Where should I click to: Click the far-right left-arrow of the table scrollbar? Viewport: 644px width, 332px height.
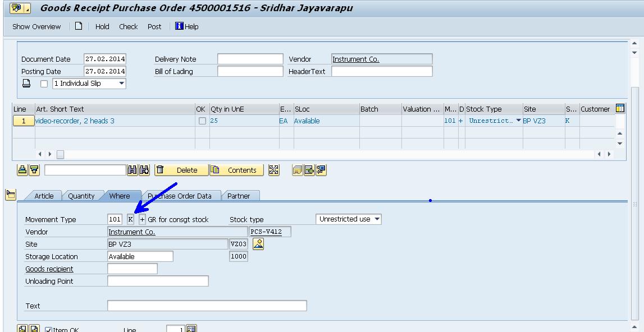[599, 154]
